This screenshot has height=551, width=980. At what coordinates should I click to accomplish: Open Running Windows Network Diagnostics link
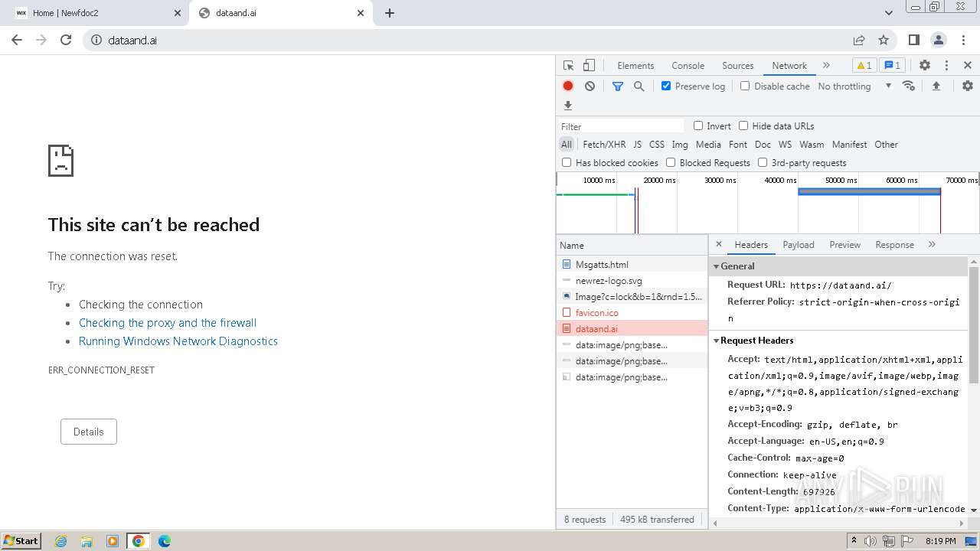pyautogui.click(x=178, y=341)
